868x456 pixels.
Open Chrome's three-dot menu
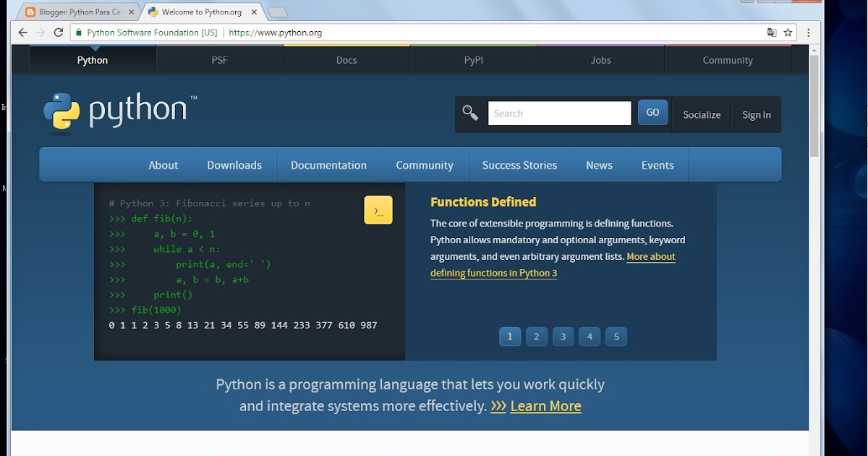coord(808,32)
